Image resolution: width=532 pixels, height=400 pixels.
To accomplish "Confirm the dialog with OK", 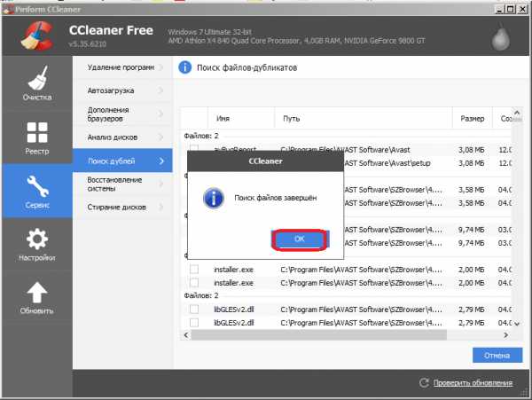I will (x=300, y=239).
